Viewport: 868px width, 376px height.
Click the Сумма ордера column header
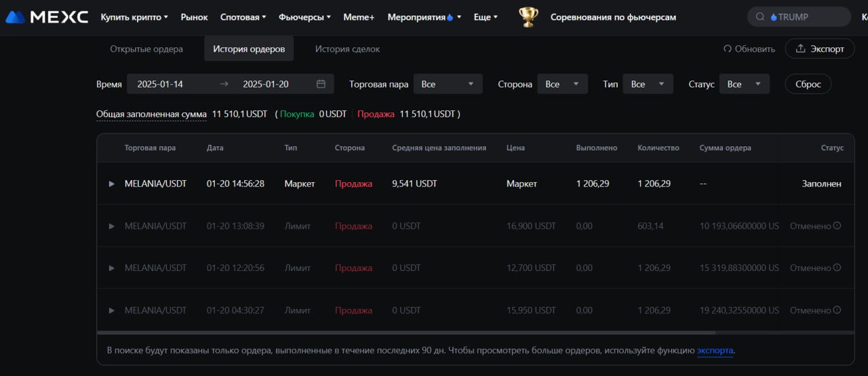725,148
